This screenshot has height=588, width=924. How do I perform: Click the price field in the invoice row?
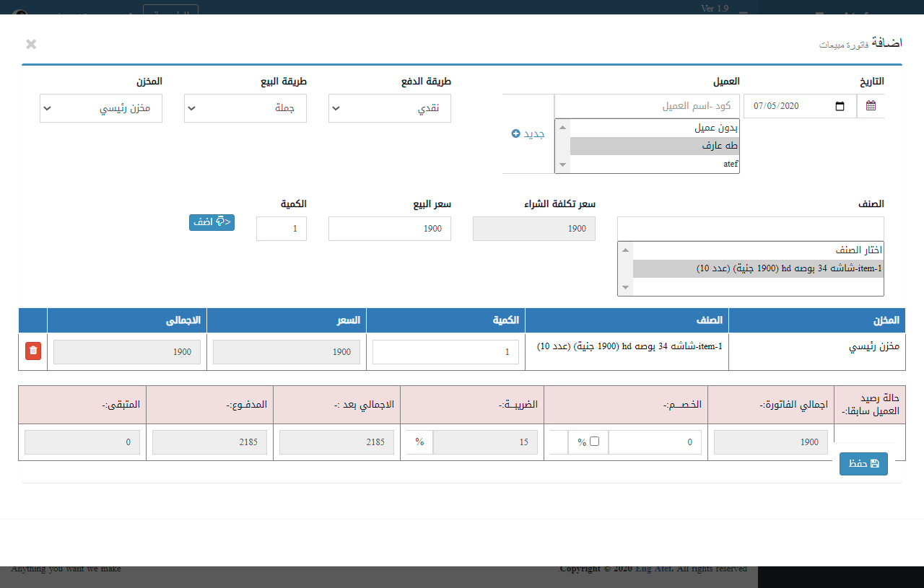(287, 352)
